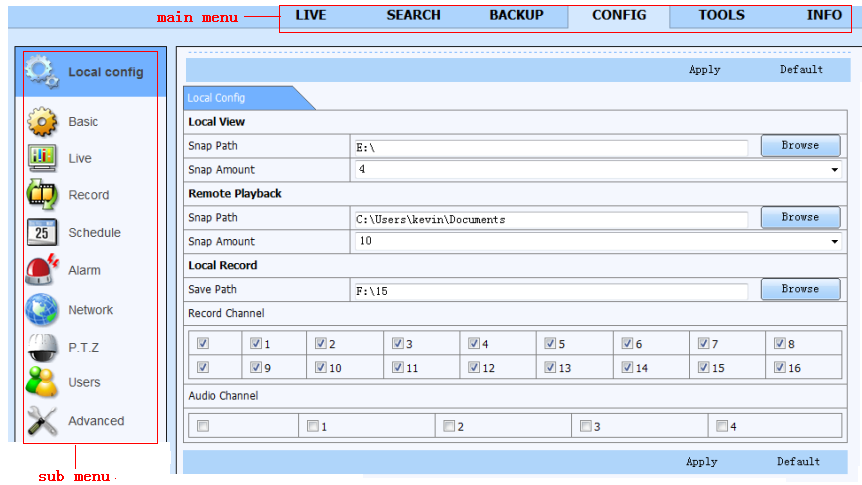862x485 pixels.
Task: Open the Network globe icon
Action: pos(42,310)
